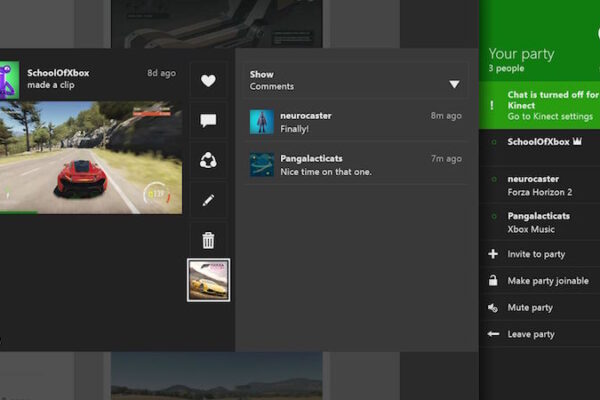Delete the clip with the trash icon
The height and width of the screenshot is (400, 600).
tap(208, 240)
